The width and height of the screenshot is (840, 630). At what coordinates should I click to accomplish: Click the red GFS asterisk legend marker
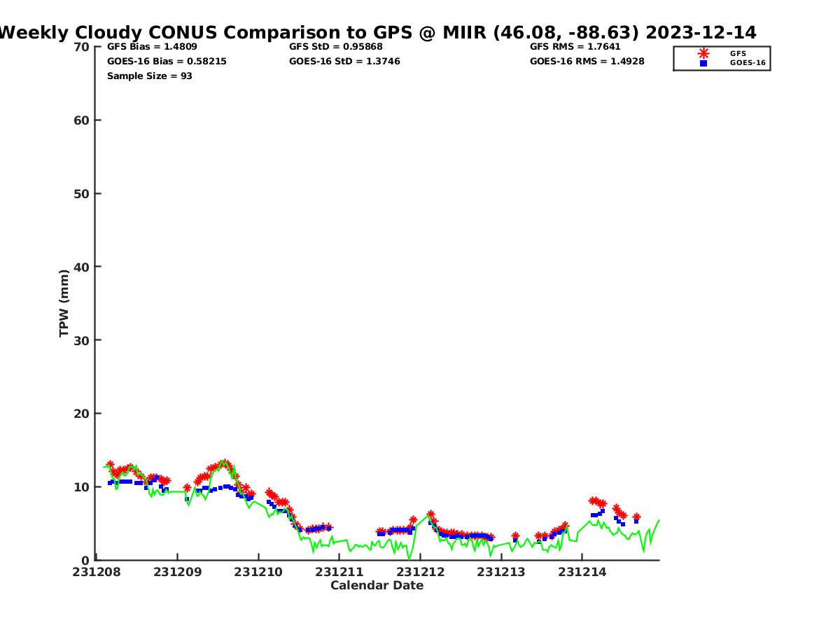pyautogui.click(x=703, y=53)
